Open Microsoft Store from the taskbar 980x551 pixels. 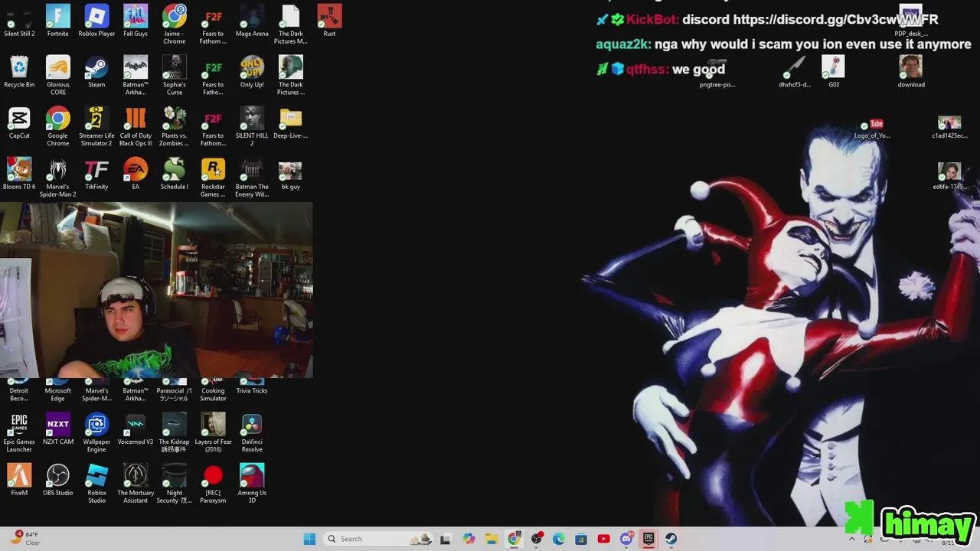tap(581, 539)
